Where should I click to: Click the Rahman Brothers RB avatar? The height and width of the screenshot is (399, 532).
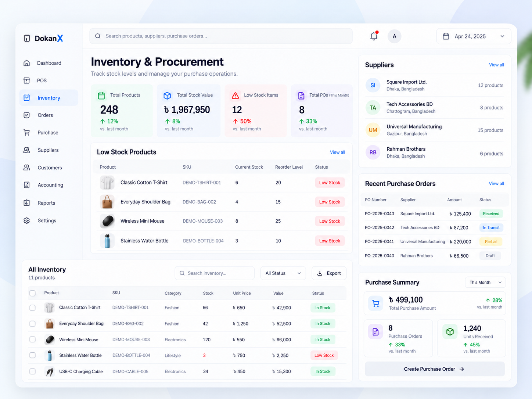pos(373,152)
